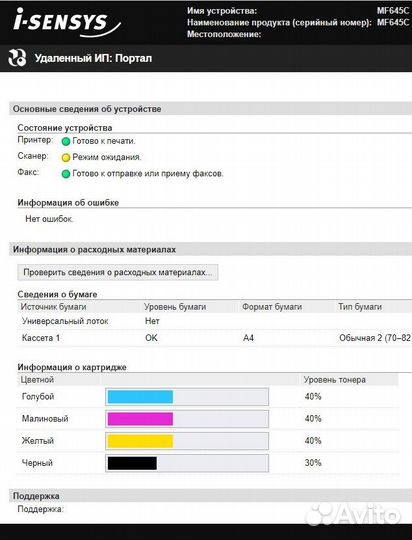This screenshot has width=412, height=540.
Task: Click the device name value MF645C
Action: coord(393,11)
